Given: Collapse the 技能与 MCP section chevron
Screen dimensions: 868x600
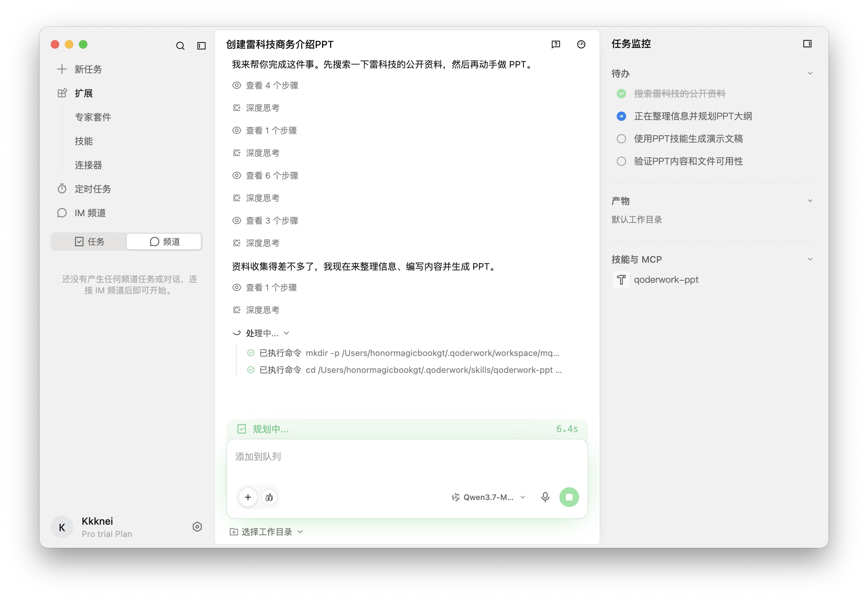Looking at the screenshot, I should pyautogui.click(x=810, y=259).
